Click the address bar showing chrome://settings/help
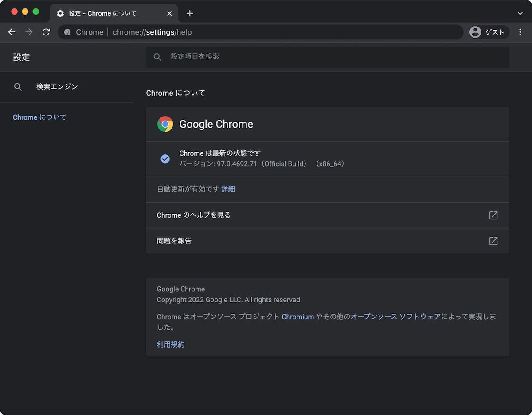The height and width of the screenshot is (415, 532). point(261,32)
